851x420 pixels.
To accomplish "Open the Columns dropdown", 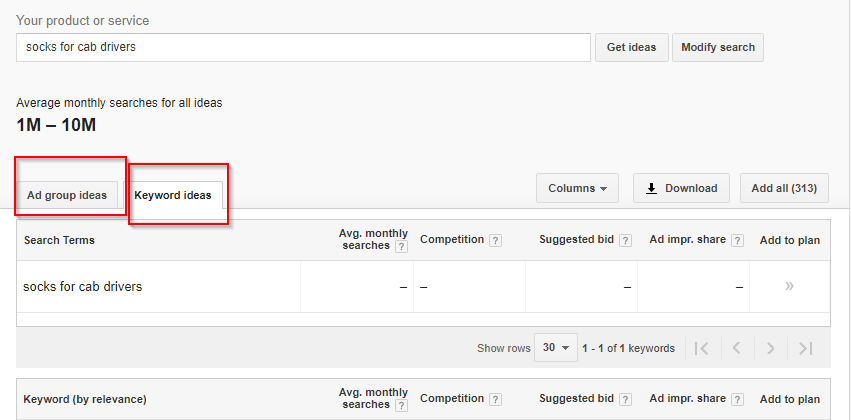I will pyautogui.click(x=577, y=188).
